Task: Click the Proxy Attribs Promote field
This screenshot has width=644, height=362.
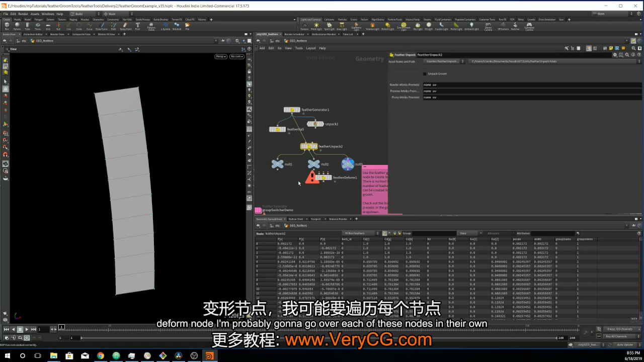Action: pos(532,98)
